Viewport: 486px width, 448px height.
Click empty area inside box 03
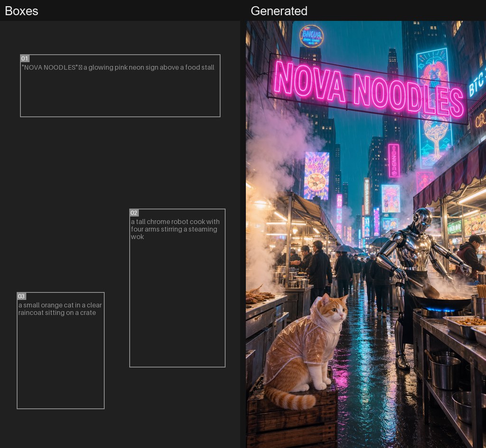click(x=60, y=363)
